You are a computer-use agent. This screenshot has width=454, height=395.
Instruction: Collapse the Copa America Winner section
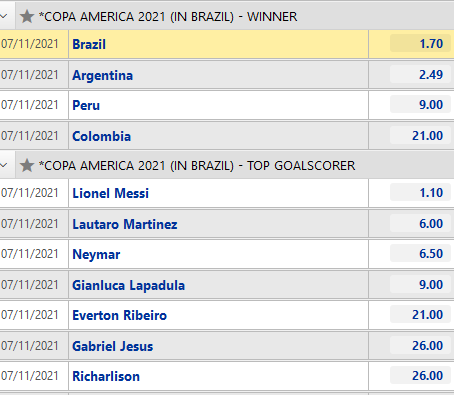pyautogui.click(x=4, y=16)
